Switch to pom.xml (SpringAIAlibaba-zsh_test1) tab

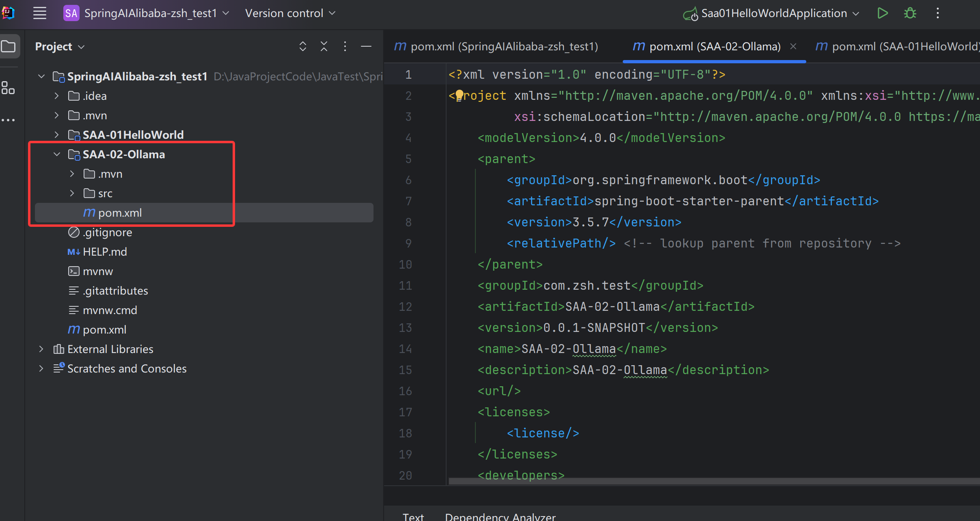[496, 47]
